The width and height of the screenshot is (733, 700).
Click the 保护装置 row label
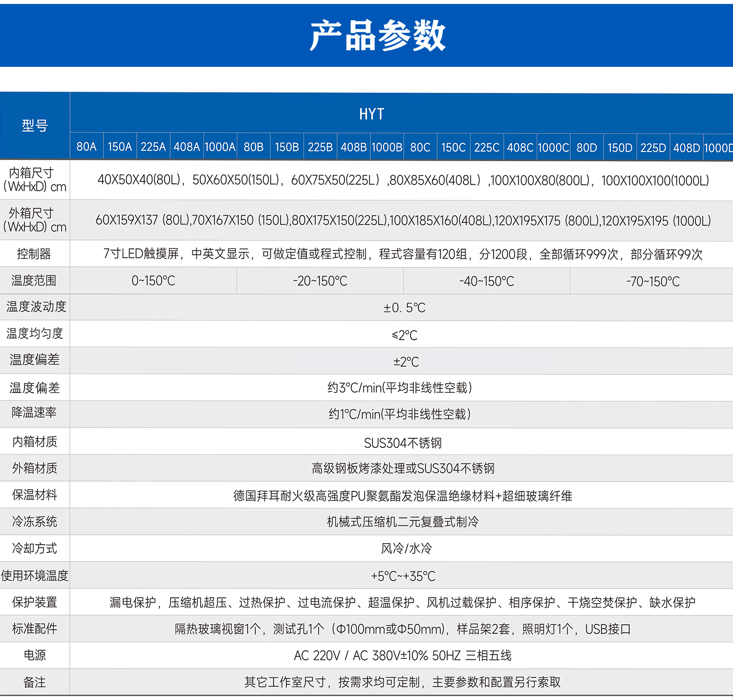tap(35, 602)
